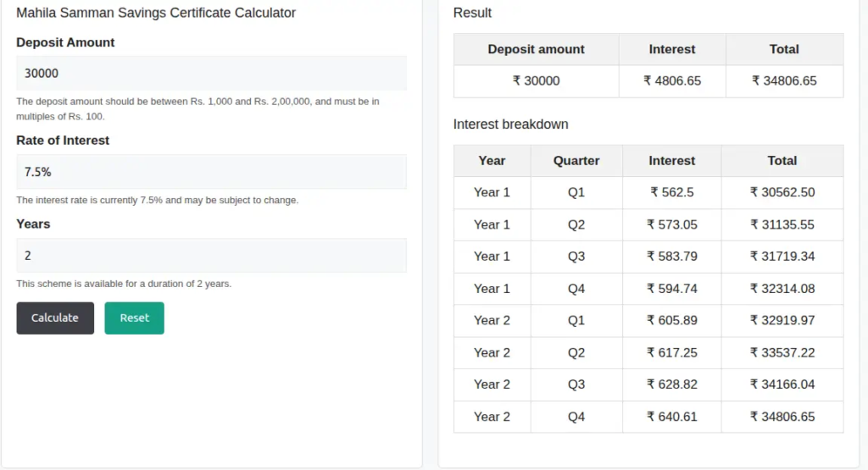
Task: Click the 'Result' heading
Action: click(472, 13)
